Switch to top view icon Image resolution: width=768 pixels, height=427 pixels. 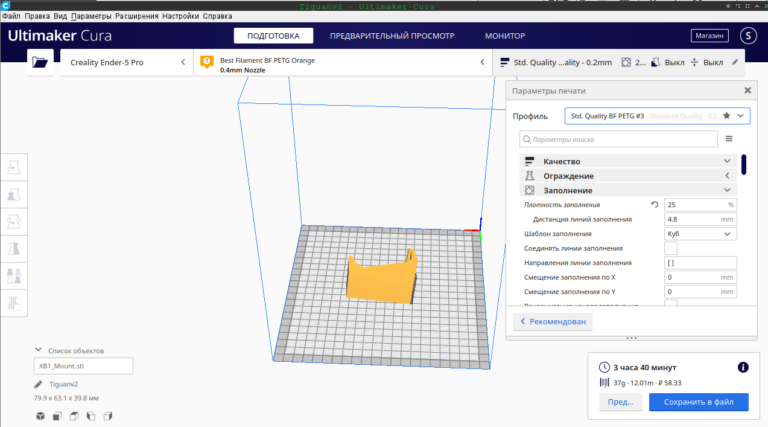[x=74, y=416]
